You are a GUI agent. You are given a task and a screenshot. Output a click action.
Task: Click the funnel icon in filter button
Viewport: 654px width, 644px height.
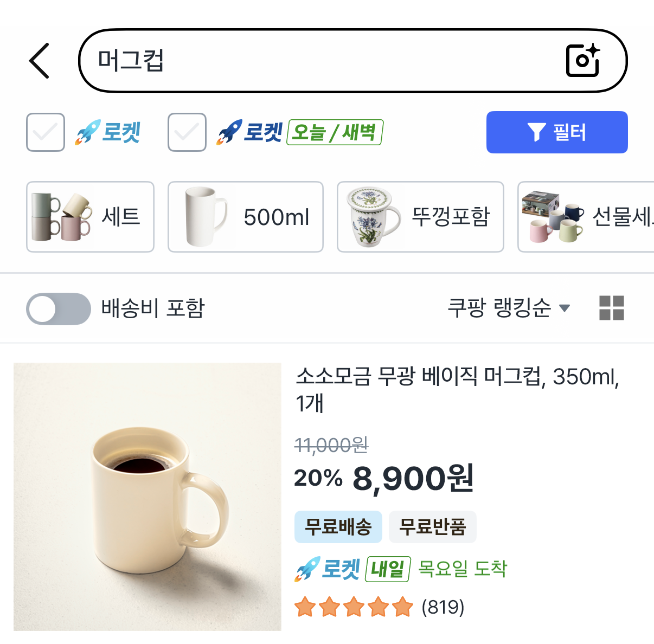(536, 132)
